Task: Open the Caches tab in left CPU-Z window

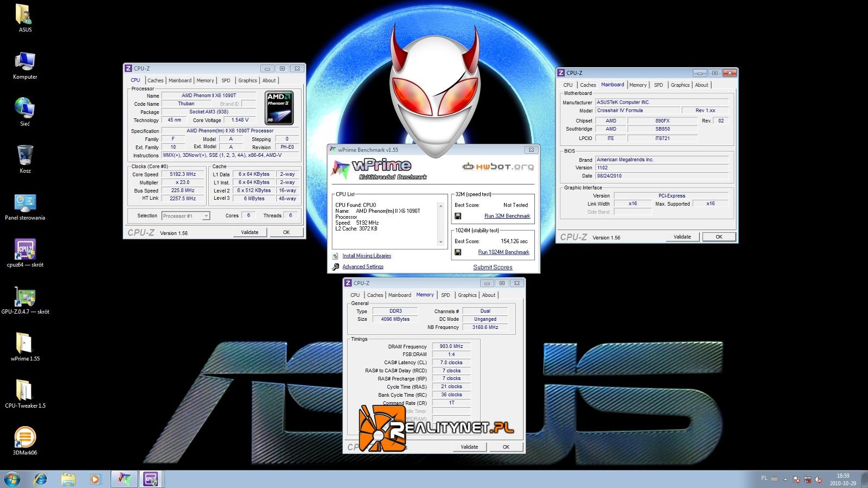Action: pyautogui.click(x=155, y=80)
